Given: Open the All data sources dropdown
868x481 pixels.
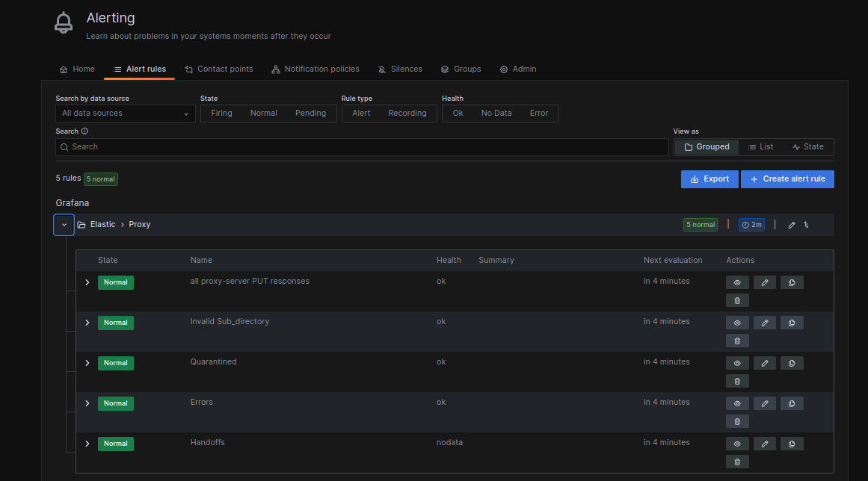Looking at the screenshot, I should tap(125, 114).
